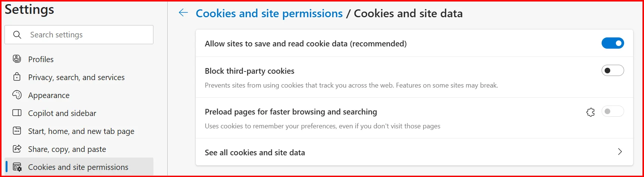This screenshot has height=177, width=644.
Task: Click the Appearance palette icon
Action: coord(17,95)
